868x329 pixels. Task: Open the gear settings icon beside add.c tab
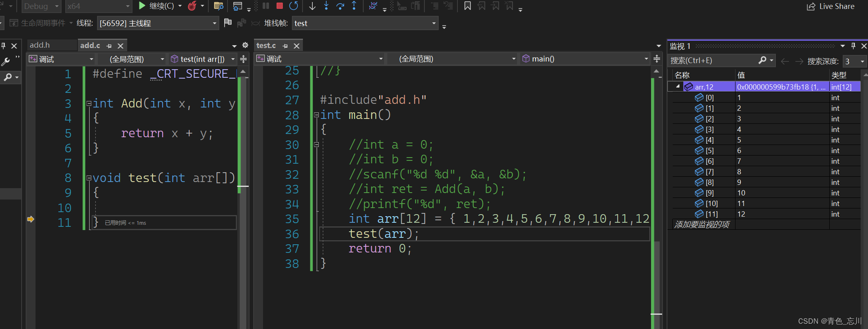click(245, 45)
